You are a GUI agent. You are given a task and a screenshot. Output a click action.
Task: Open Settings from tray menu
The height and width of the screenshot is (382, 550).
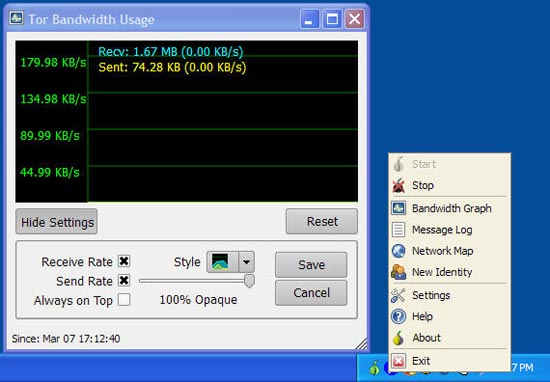(449, 295)
